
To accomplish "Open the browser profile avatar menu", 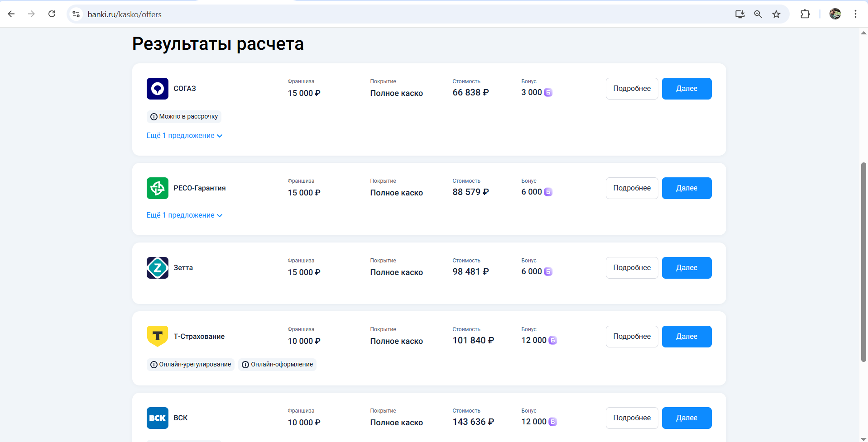I will pos(835,14).
